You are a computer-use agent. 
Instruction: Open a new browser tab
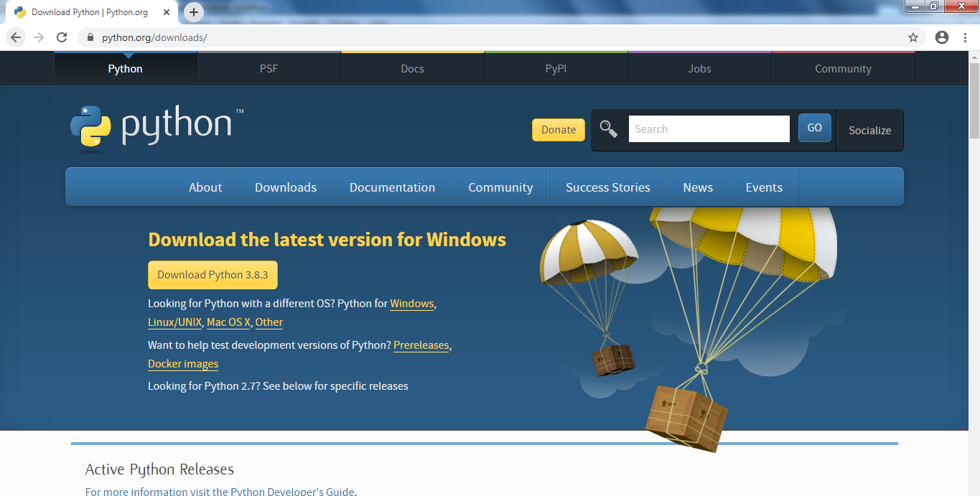[x=194, y=12]
